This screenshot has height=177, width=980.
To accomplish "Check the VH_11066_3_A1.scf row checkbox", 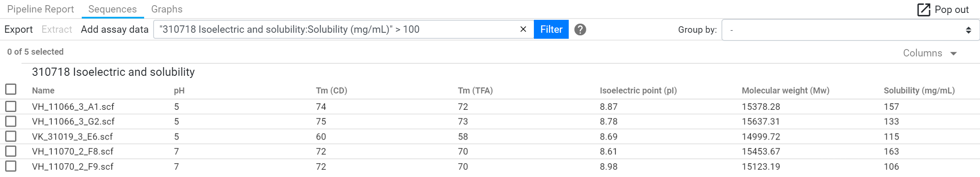I will click(11, 106).
